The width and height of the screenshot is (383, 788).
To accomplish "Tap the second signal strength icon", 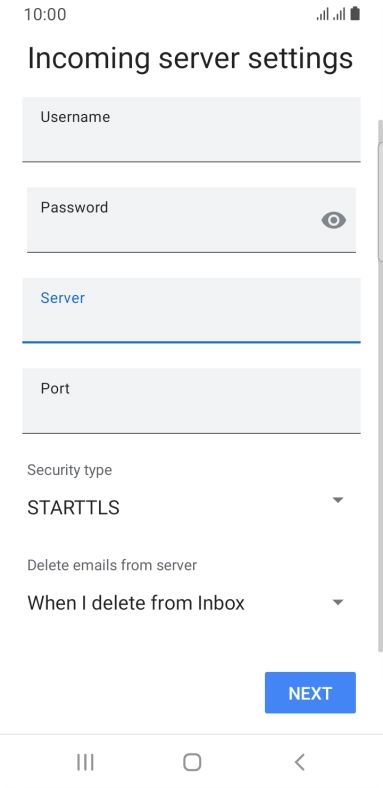I will [339, 14].
